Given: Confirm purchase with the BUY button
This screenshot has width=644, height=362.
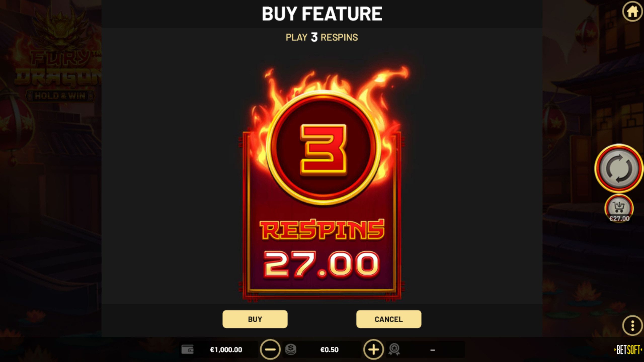Looking at the screenshot, I should click(x=255, y=319).
